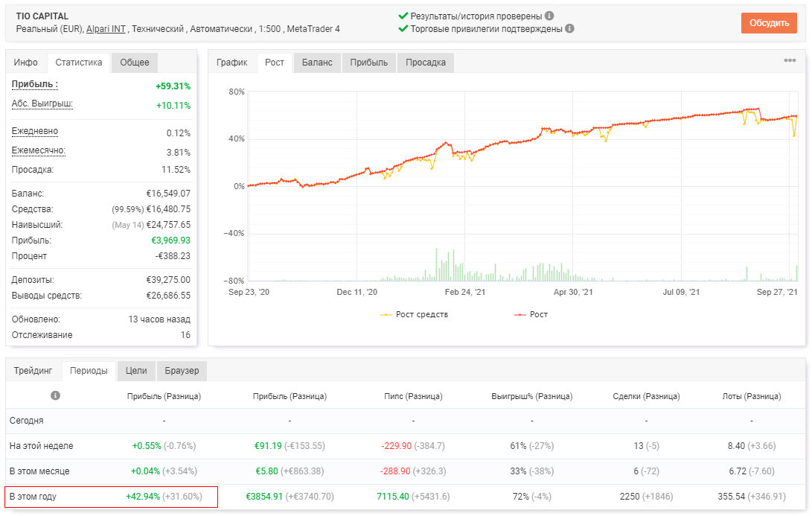812x516 pixels.
Task: Open the Цели tab
Action: [136, 371]
